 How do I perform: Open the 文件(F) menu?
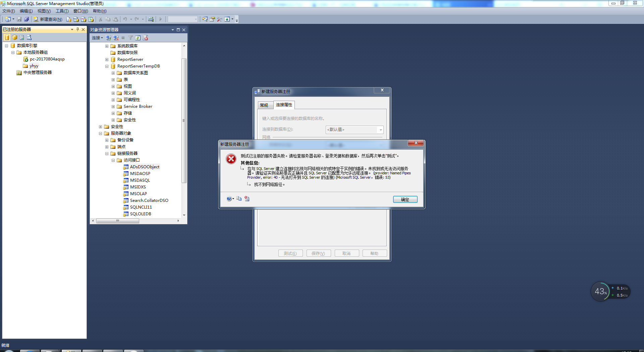coord(8,11)
